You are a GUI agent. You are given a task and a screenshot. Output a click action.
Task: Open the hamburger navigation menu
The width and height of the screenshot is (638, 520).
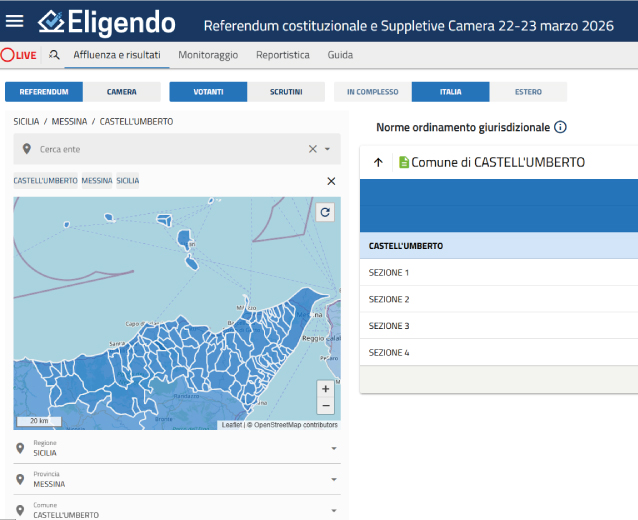point(15,22)
